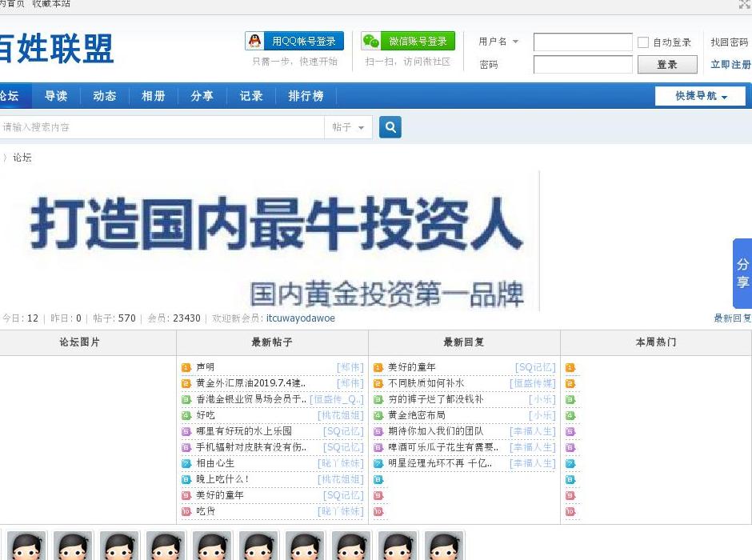Open reply 明星经理光环不再 千亿..

(x=440, y=463)
